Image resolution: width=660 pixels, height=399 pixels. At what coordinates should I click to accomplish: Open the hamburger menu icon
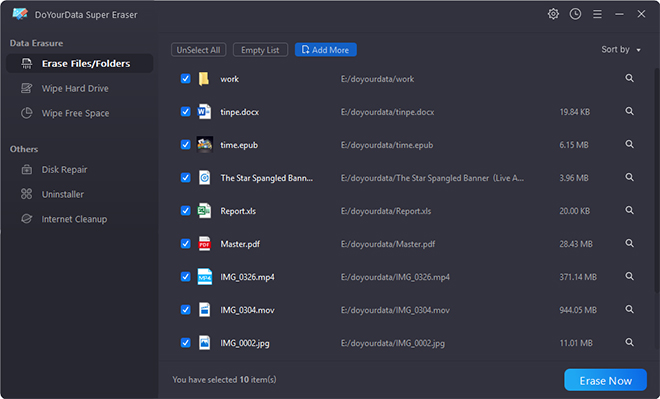tap(597, 14)
